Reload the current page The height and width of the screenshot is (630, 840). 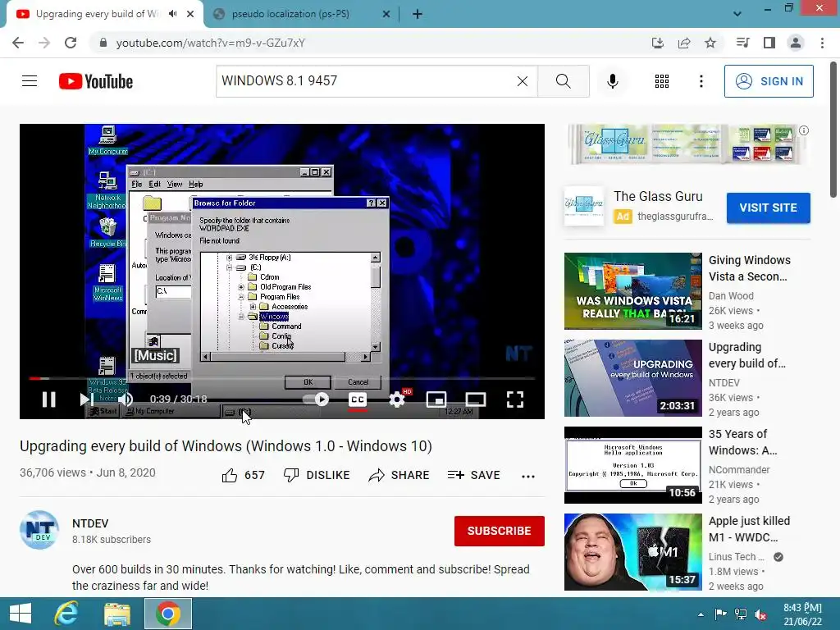pos(71,43)
